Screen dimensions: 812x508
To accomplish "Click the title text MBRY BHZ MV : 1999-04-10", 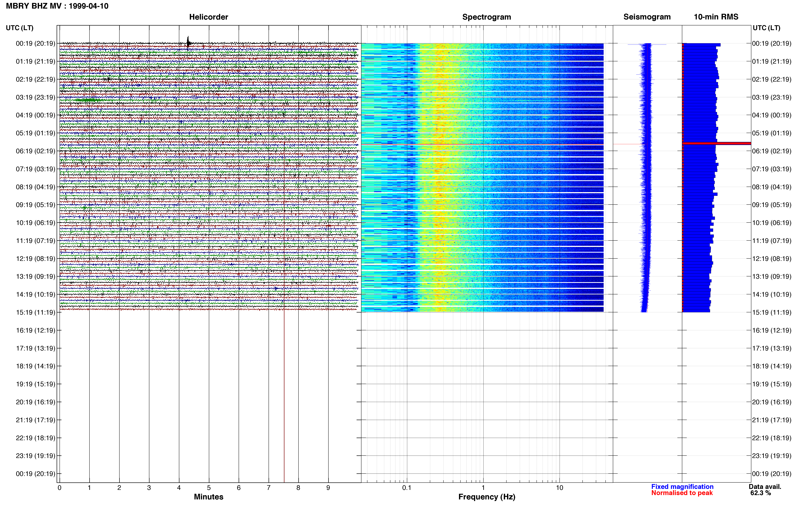I will pos(57,6).
